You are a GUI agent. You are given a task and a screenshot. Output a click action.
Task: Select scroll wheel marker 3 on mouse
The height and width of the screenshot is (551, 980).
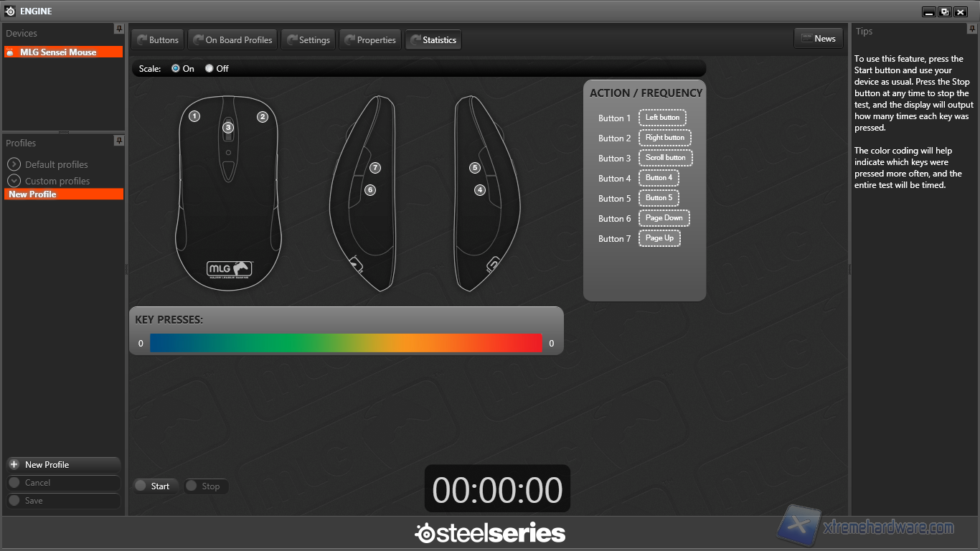pyautogui.click(x=228, y=128)
